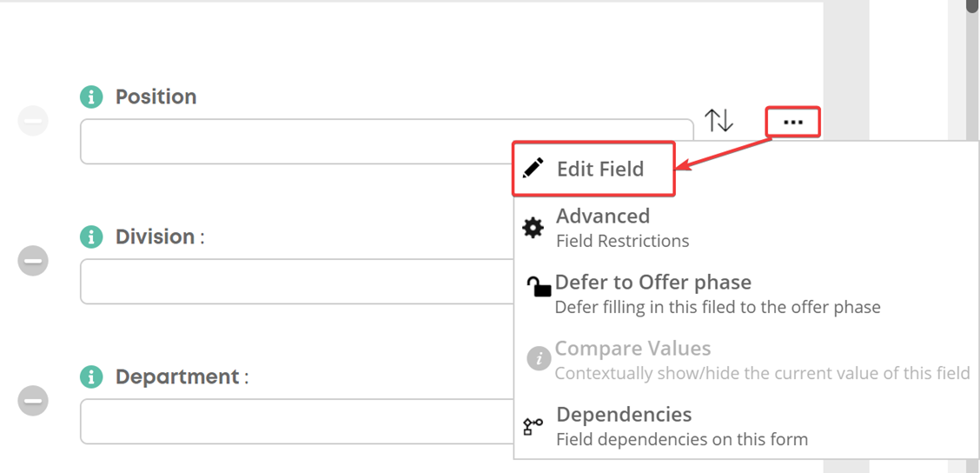Click the info icon beside Division
This screenshot has height=473, width=980.
coord(91,237)
